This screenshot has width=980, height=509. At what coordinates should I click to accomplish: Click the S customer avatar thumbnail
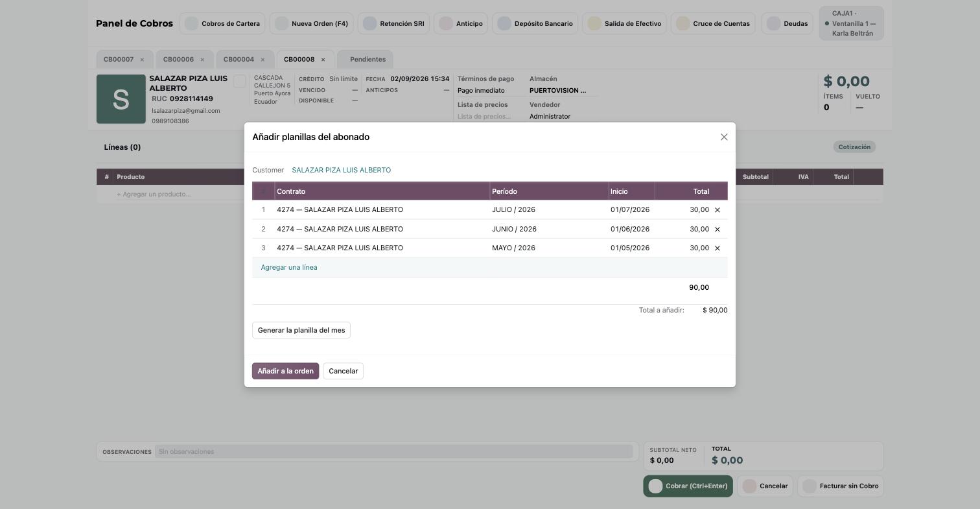tap(121, 99)
